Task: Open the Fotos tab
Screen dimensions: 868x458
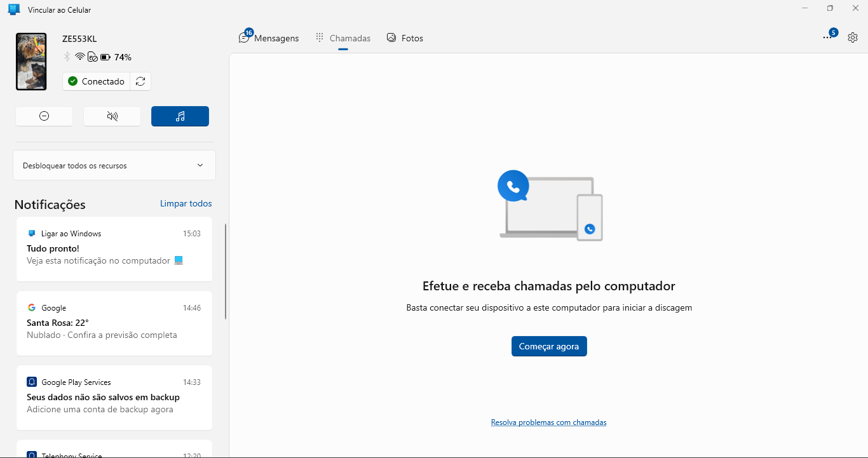Action: 405,38
